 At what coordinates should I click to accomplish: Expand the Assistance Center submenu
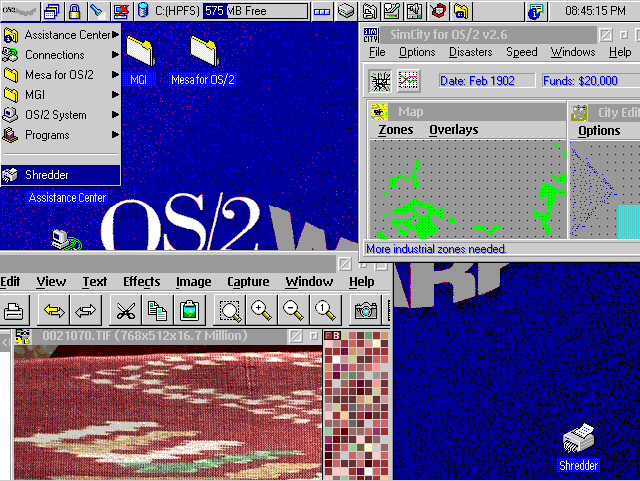[x=60, y=35]
